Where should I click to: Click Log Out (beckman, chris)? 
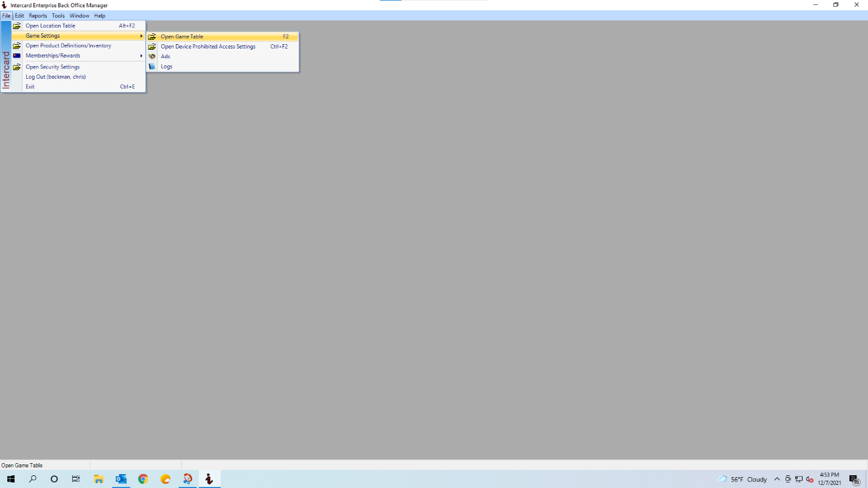79,77
